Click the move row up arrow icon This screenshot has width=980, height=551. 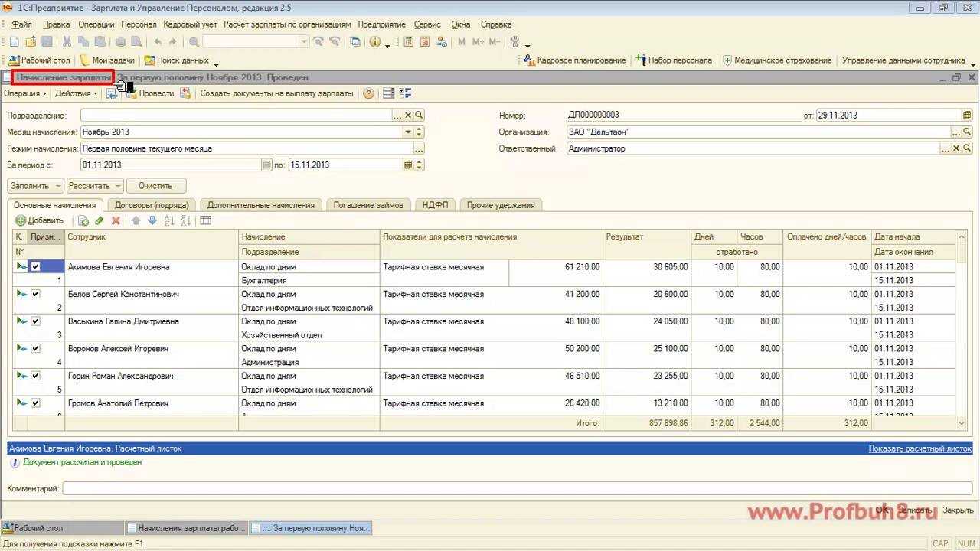(136, 220)
